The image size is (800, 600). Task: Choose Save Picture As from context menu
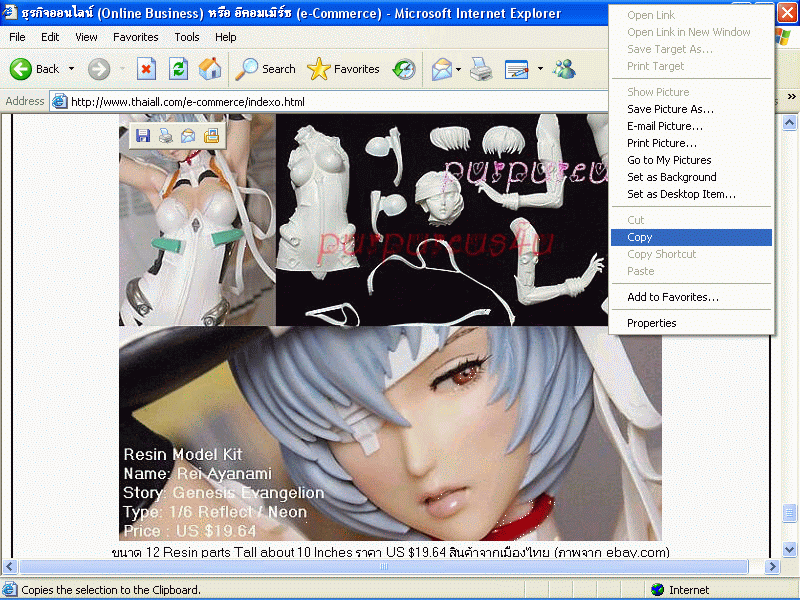tap(670, 109)
